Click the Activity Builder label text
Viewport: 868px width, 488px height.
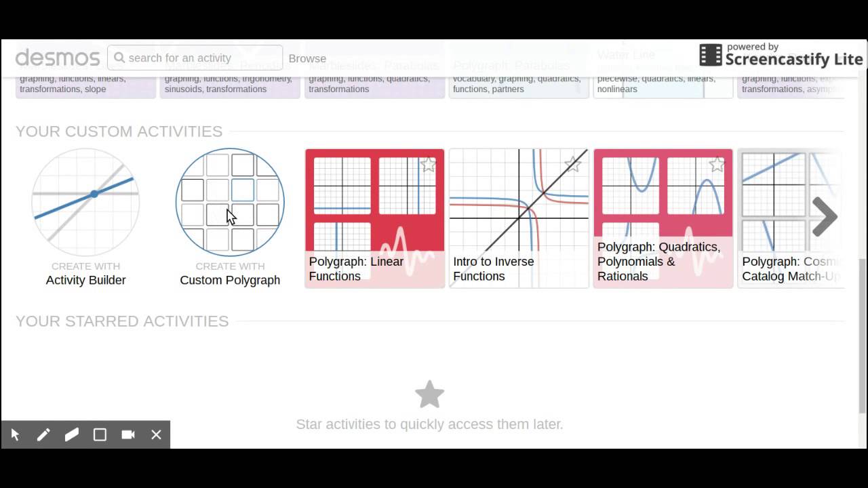(x=85, y=280)
